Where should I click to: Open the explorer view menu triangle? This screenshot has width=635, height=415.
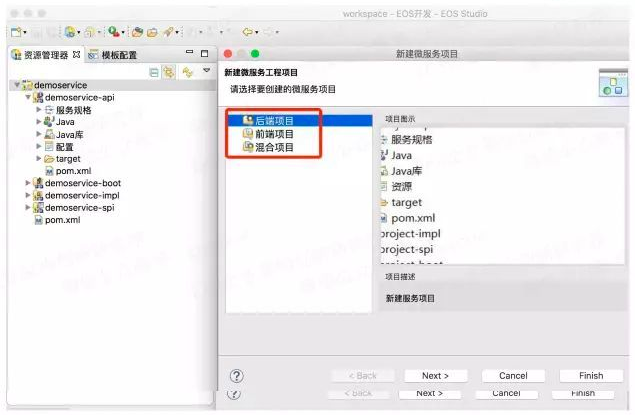click(x=207, y=71)
